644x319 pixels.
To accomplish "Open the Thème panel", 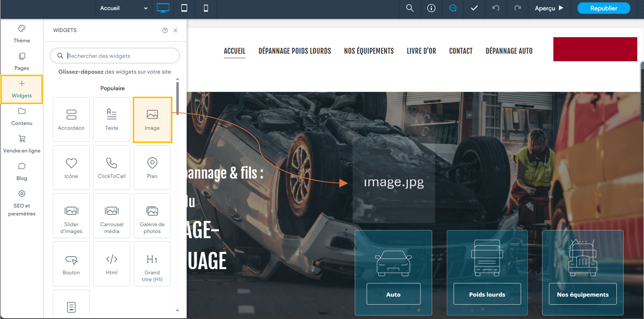I will pos(22,34).
